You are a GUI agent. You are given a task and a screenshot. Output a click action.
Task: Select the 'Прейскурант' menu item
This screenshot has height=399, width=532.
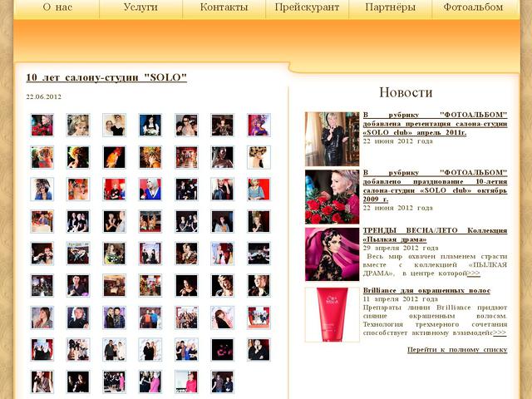point(307,7)
